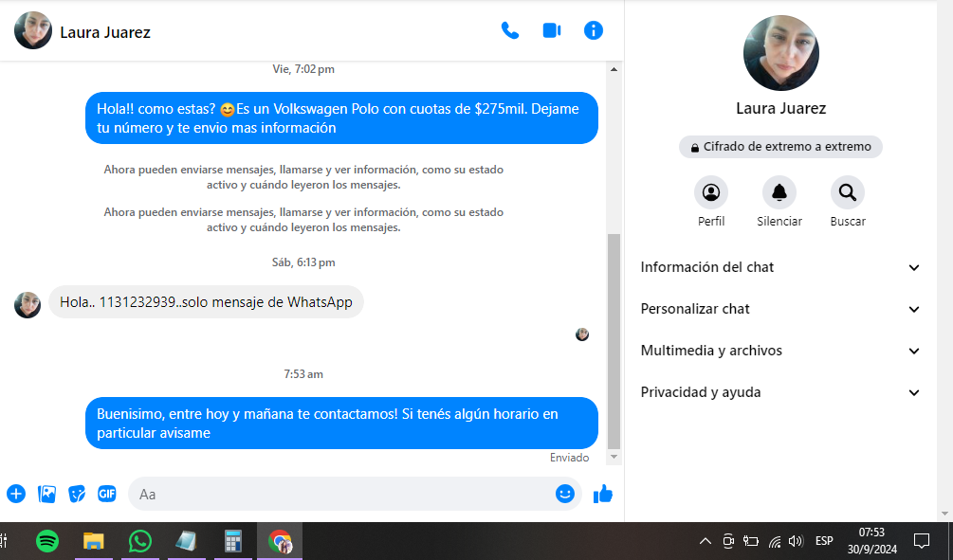
Task: Click the chat scrollbar up arrow
Action: click(614, 69)
